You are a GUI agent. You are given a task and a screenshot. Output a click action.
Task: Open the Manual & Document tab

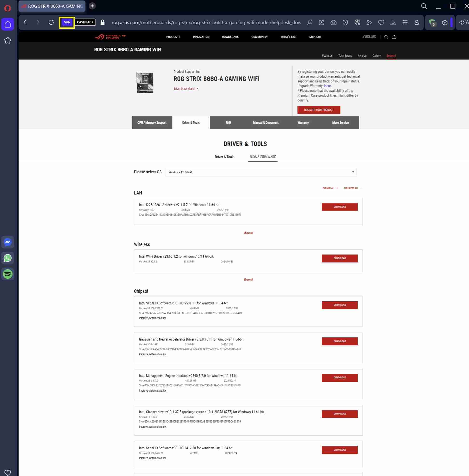point(266,123)
